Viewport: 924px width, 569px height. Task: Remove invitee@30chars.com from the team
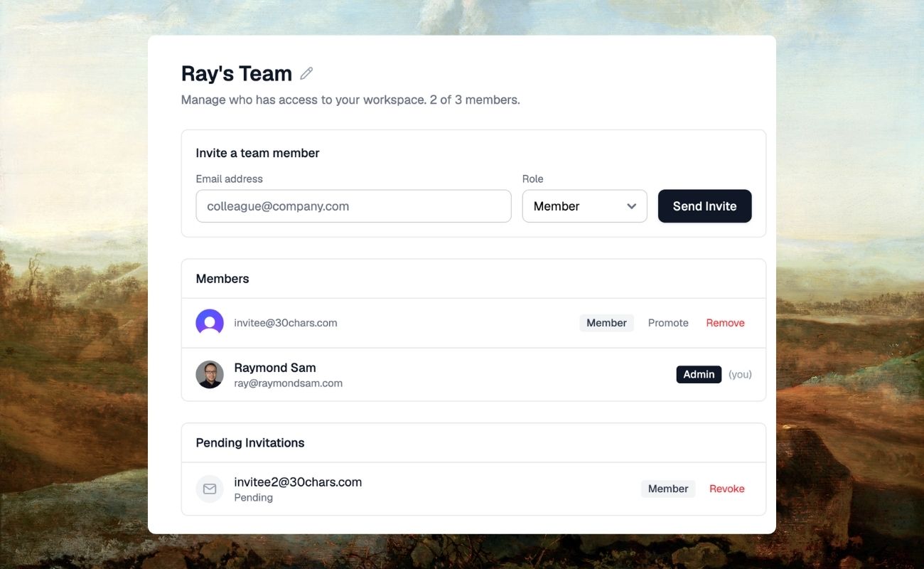pos(725,323)
